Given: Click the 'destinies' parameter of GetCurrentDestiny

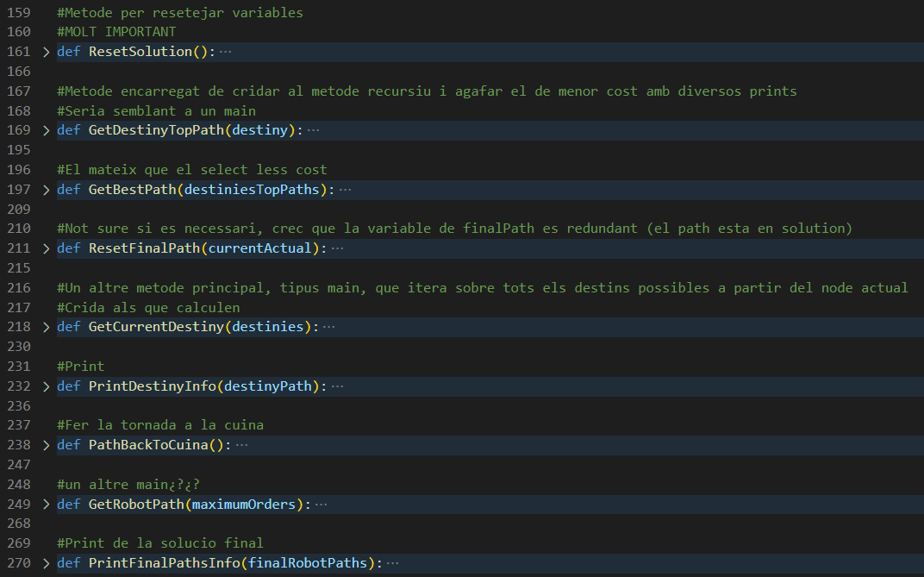Looking at the screenshot, I should (267, 327).
